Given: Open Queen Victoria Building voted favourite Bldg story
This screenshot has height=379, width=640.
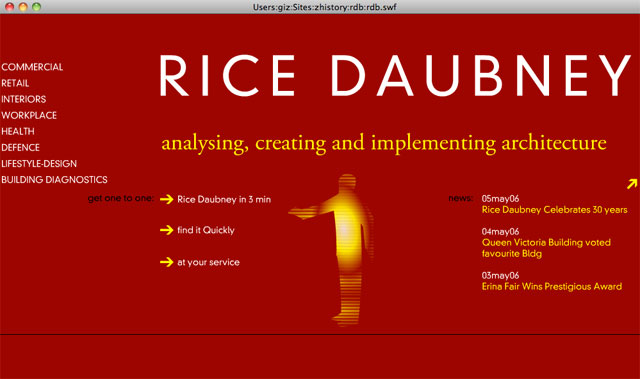Looking at the screenshot, I should (546, 248).
